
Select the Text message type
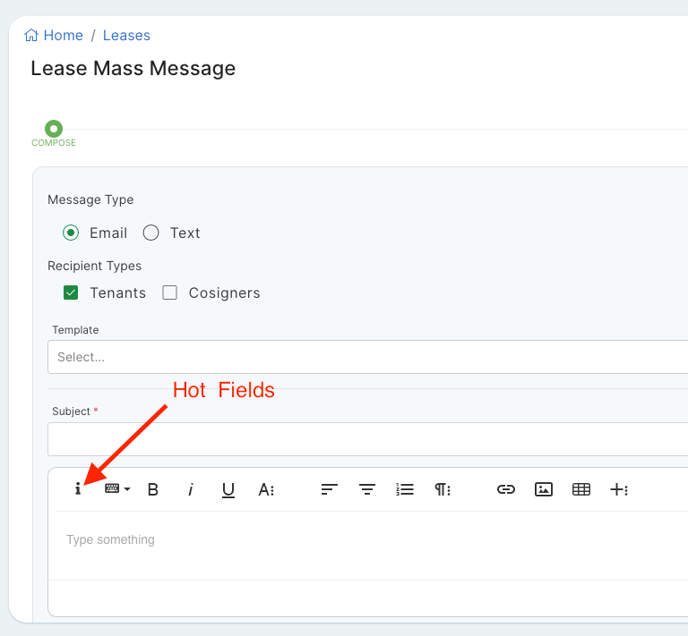tap(151, 233)
